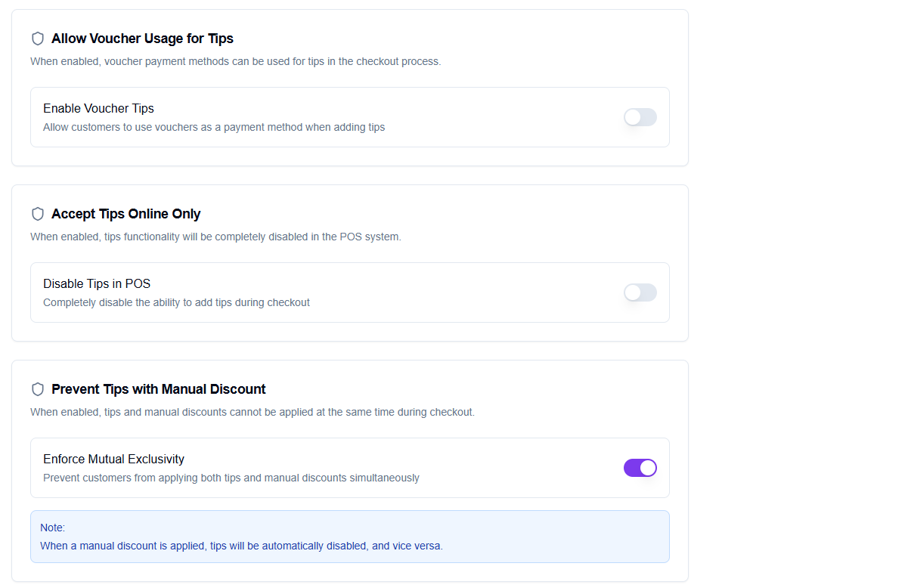Click the Note label in blue box
The width and height of the screenshot is (908, 588).
pos(53,528)
